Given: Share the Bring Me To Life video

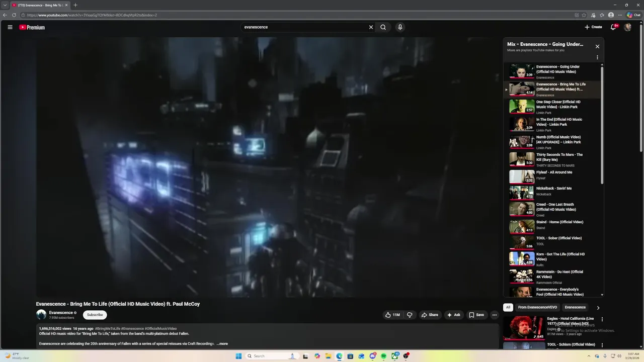Looking at the screenshot, I should point(430,315).
